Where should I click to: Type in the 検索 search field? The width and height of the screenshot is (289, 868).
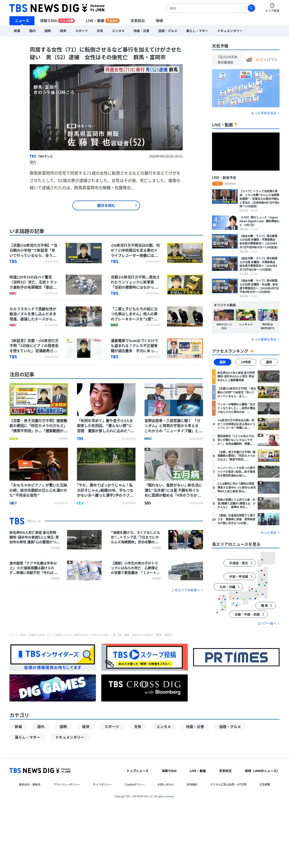(207, 8)
